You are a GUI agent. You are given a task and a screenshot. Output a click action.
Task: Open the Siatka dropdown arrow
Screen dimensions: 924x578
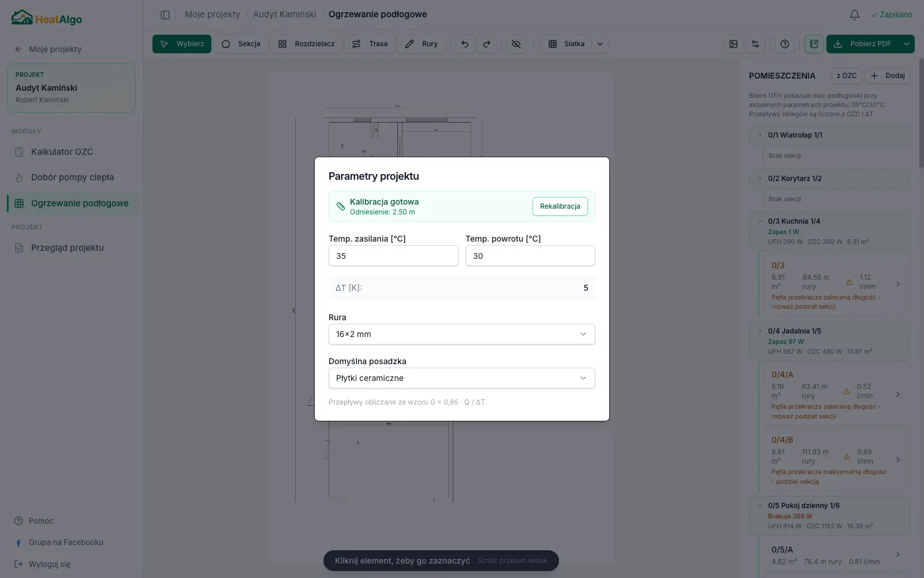coord(600,44)
